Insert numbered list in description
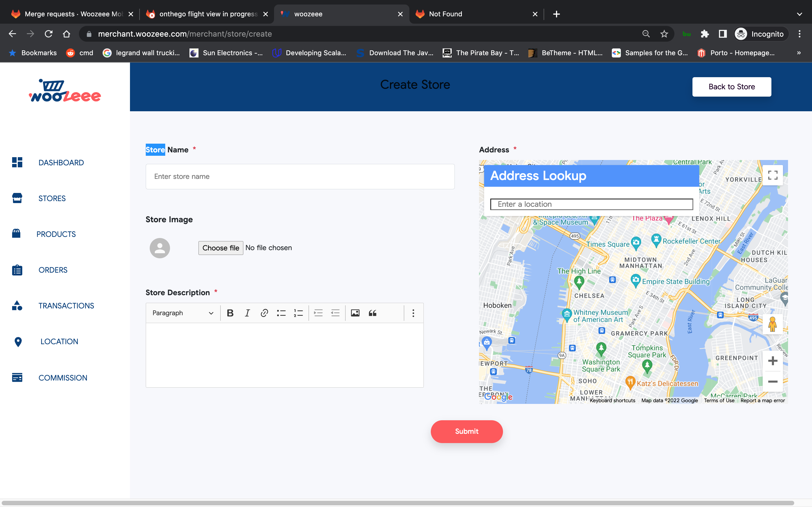The image size is (812, 507). pos(298,313)
